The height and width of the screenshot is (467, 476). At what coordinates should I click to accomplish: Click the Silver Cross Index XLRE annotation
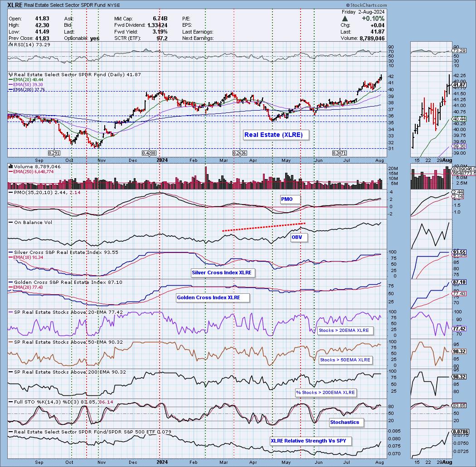coord(223,272)
